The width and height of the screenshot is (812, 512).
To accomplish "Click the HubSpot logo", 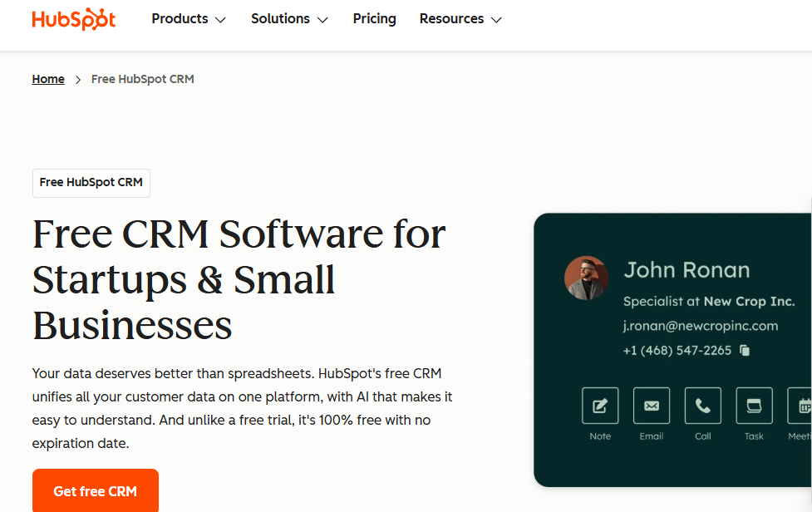I will [x=73, y=19].
